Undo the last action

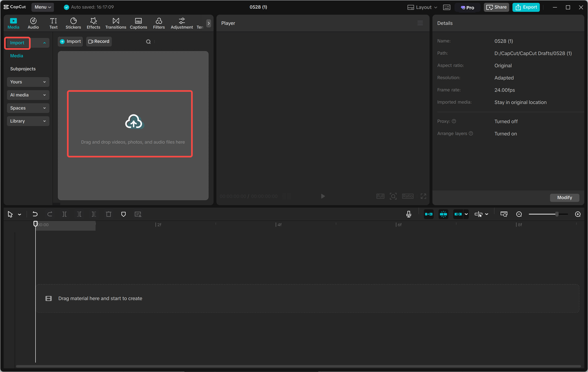click(x=35, y=214)
